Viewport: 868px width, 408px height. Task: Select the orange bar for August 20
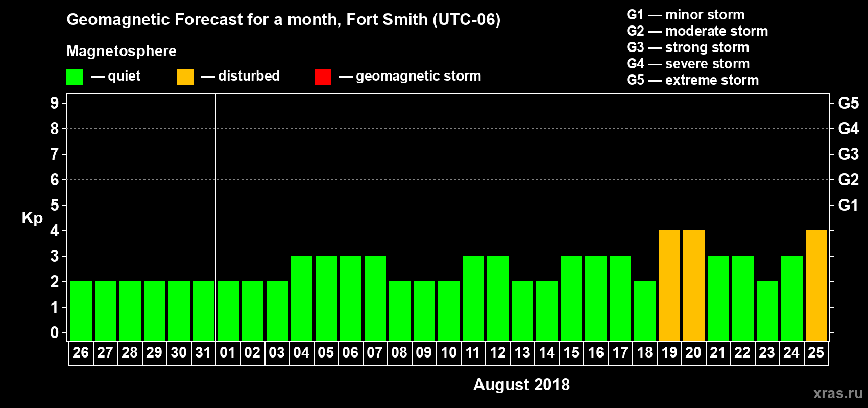(694, 286)
